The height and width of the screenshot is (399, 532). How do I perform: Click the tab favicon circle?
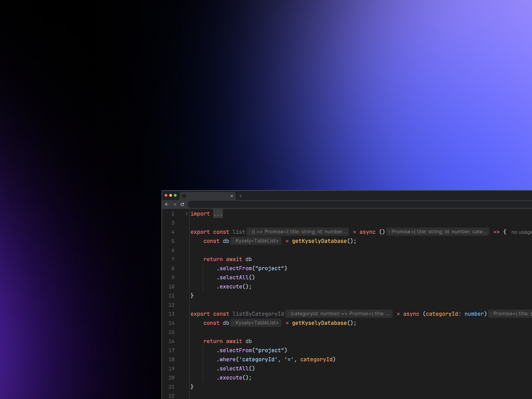click(184, 196)
